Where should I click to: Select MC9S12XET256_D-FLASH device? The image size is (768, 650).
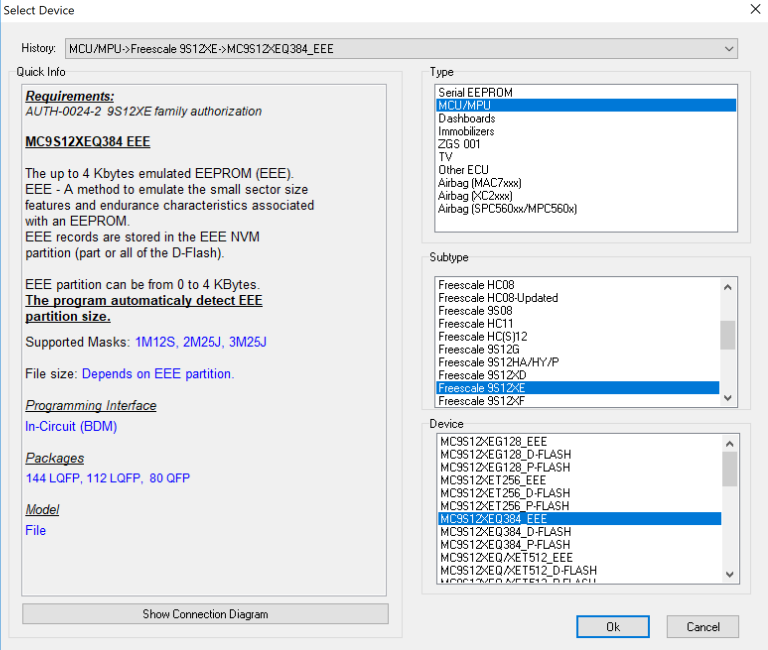click(x=579, y=493)
